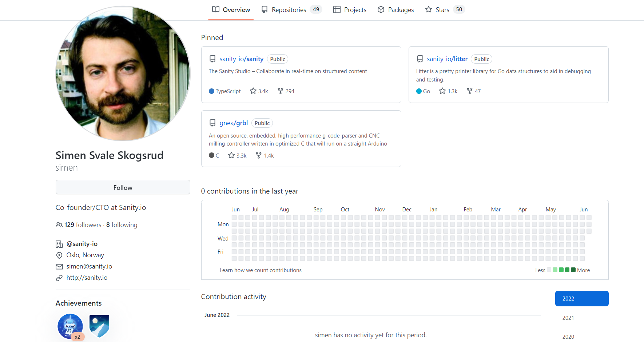Viewport: 644px width, 342px height.
Task: Click the 'Oslo, Norway' location text
Action: (85, 255)
